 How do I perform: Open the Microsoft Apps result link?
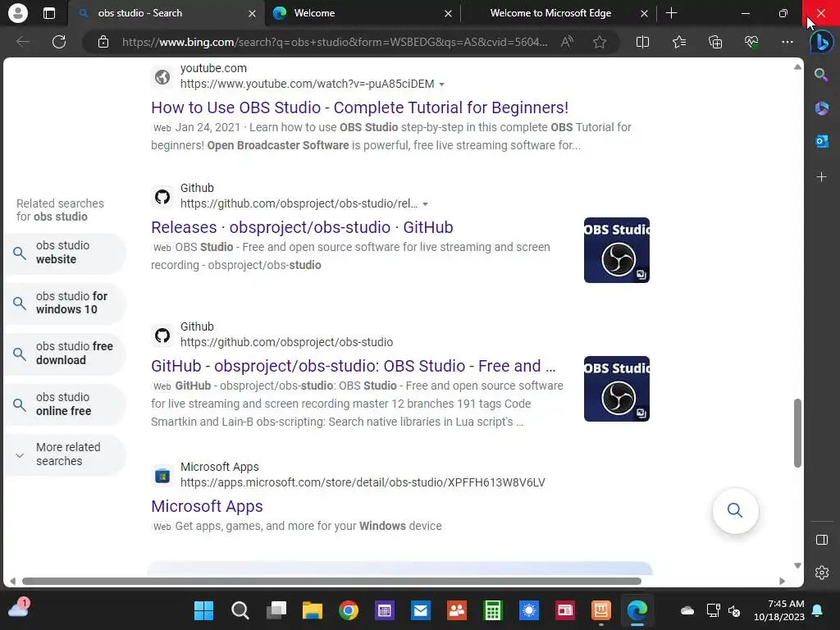pyautogui.click(x=207, y=506)
